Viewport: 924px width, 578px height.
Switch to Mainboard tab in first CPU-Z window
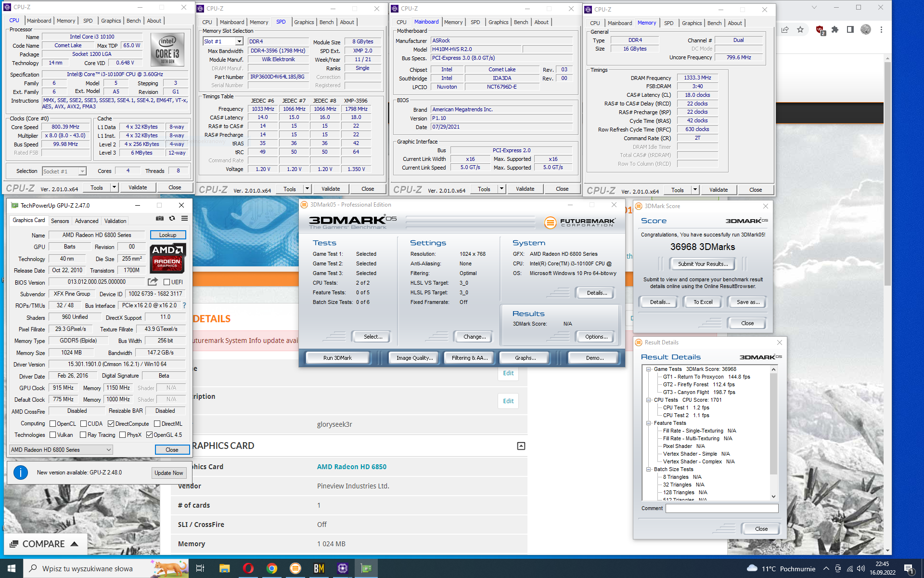click(x=39, y=21)
